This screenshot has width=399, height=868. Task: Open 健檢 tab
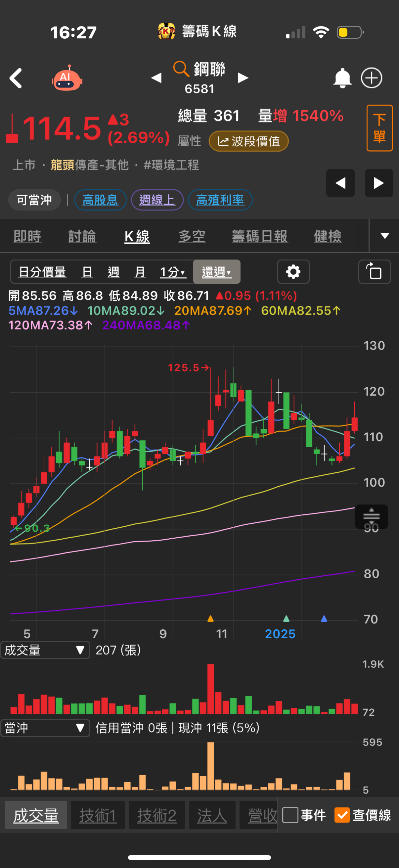[x=328, y=236]
